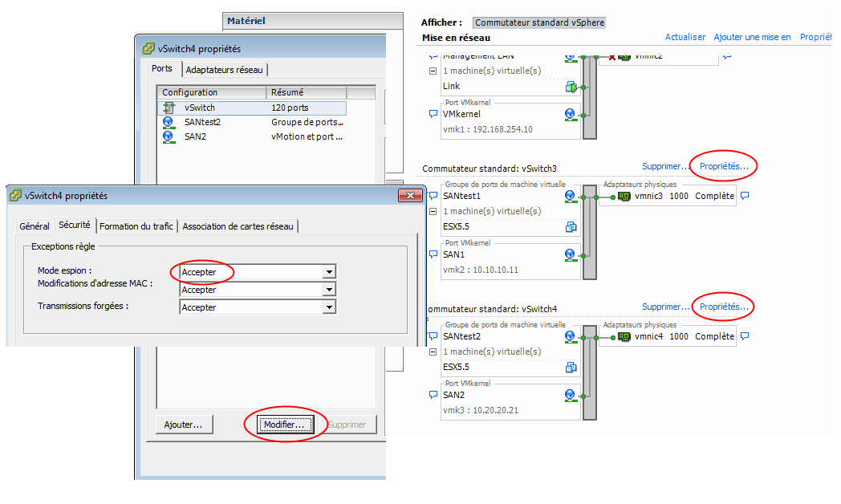841x504 pixels.
Task: Click the Link virtual machine icon
Action: click(x=571, y=87)
